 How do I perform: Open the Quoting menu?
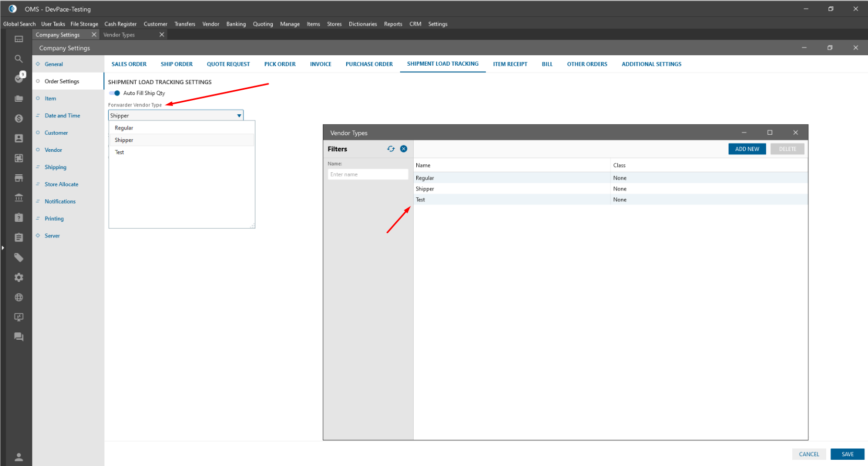click(263, 24)
